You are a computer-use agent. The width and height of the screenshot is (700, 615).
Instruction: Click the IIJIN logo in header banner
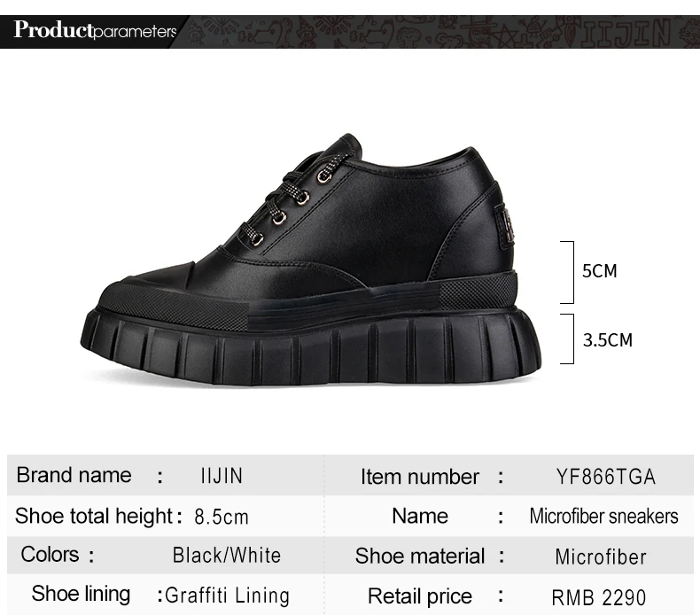tap(625, 33)
